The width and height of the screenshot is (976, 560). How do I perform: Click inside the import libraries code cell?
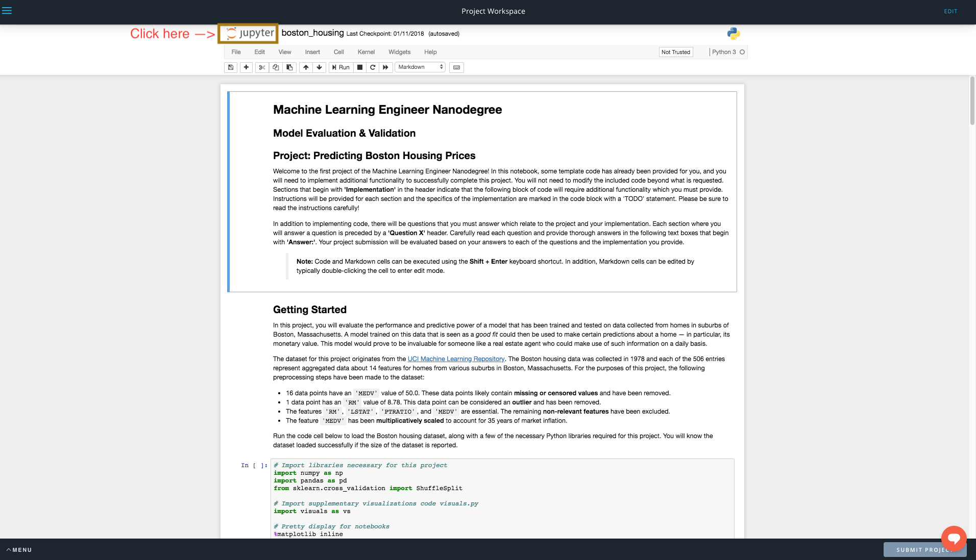pos(502,499)
